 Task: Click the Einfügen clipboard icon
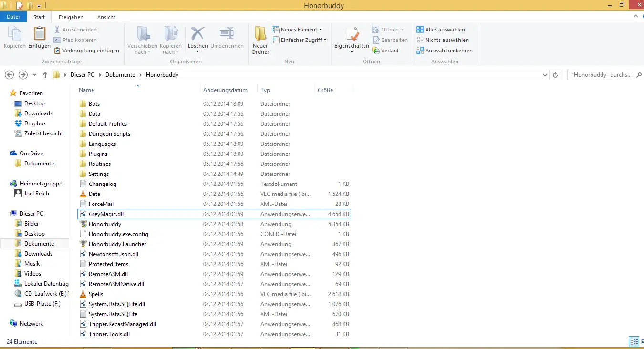coord(39,38)
